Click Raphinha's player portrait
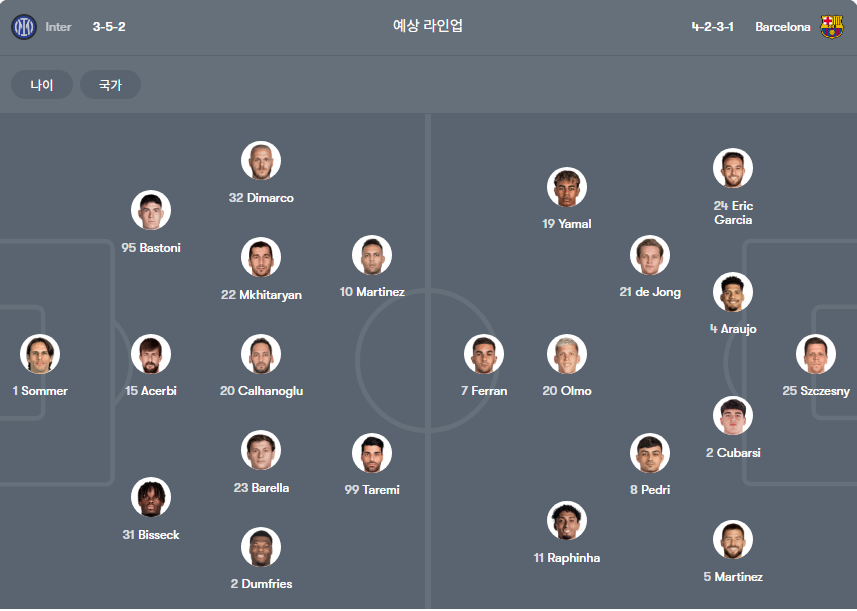This screenshot has height=611, width=857. [x=567, y=521]
